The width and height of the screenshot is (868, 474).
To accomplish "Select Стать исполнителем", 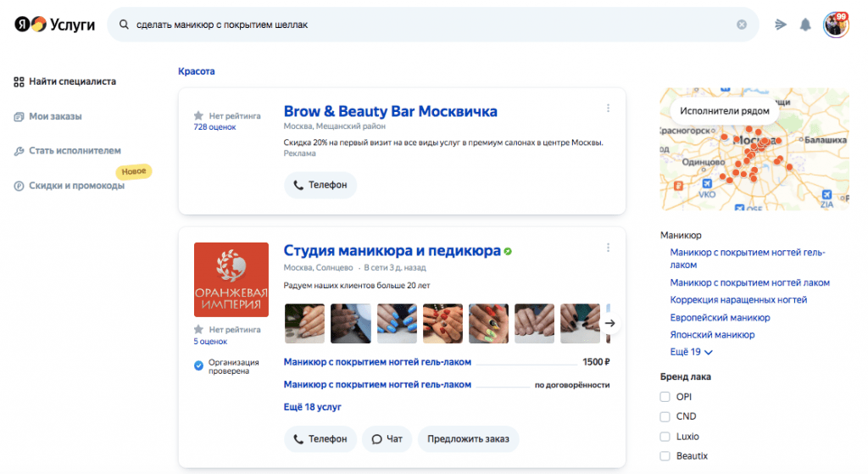I will point(68,151).
